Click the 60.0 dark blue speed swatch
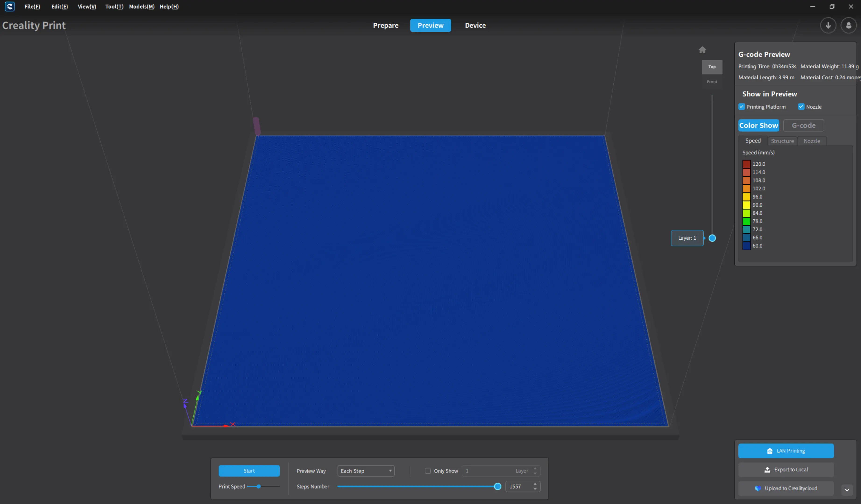The height and width of the screenshot is (504, 861). click(x=746, y=246)
